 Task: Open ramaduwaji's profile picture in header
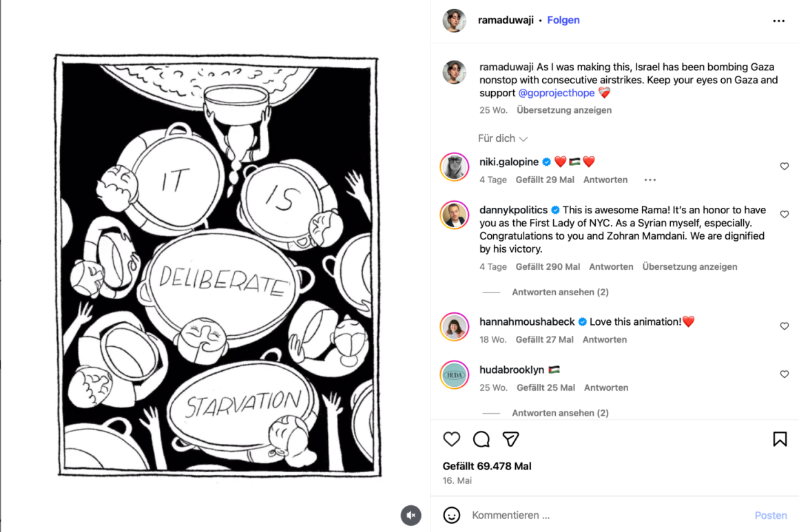[455, 21]
